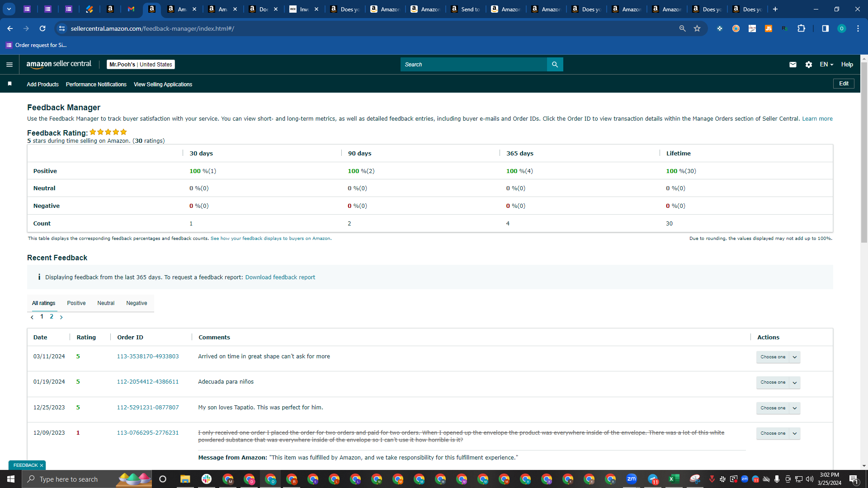Open the Windows Start menu
The height and width of the screenshot is (488, 868).
pos(11,479)
